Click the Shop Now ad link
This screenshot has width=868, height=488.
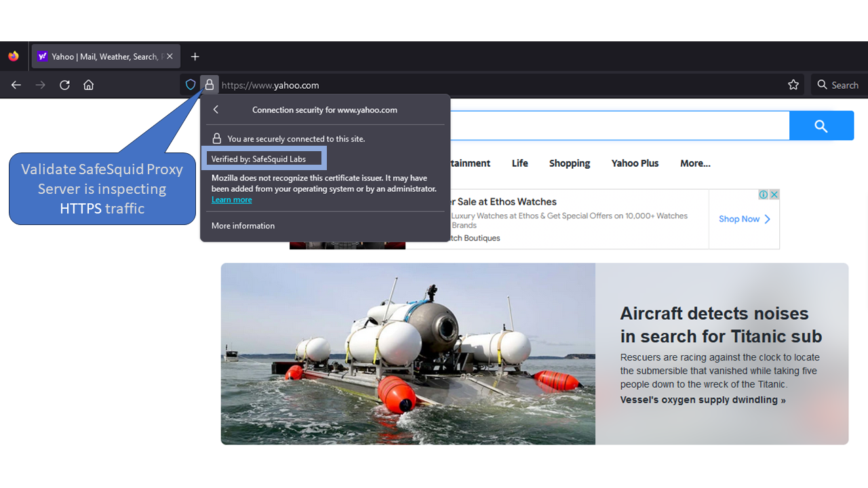pos(745,219)
